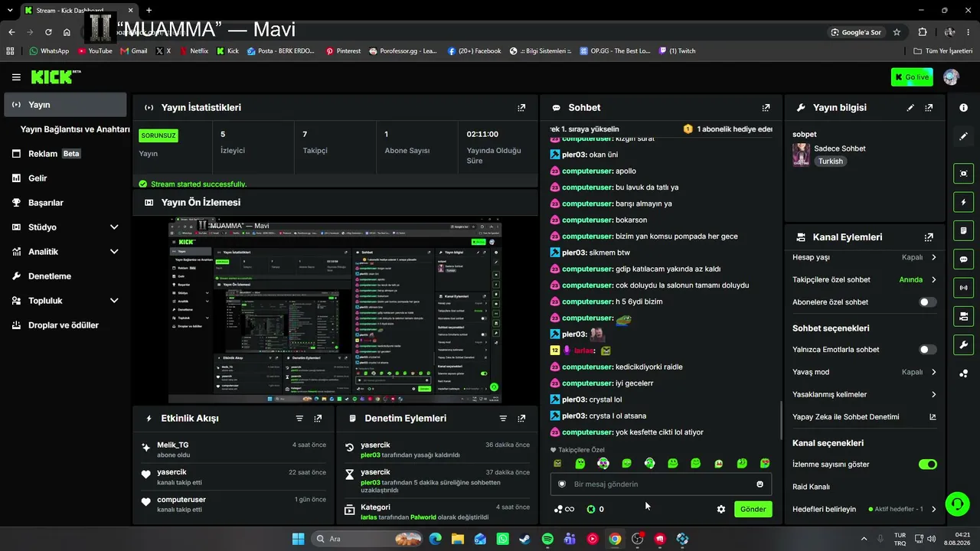Click the info icon in right rail

[964, 108]
